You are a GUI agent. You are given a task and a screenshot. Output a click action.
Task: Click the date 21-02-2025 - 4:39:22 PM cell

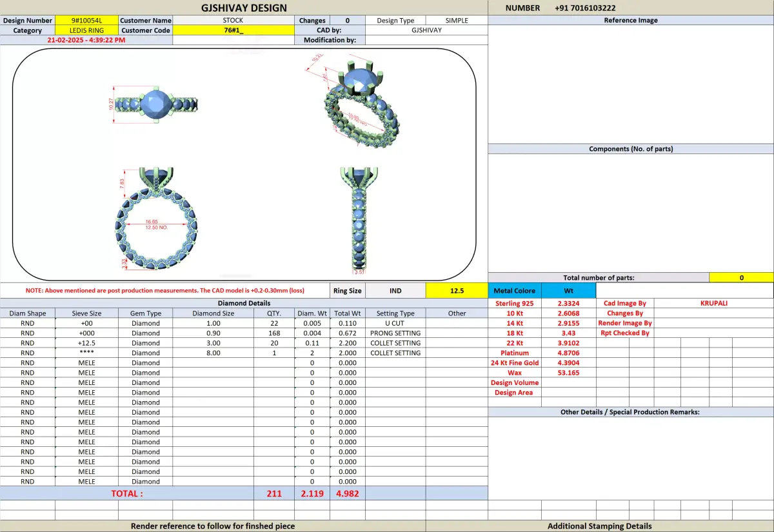(86, 40)
